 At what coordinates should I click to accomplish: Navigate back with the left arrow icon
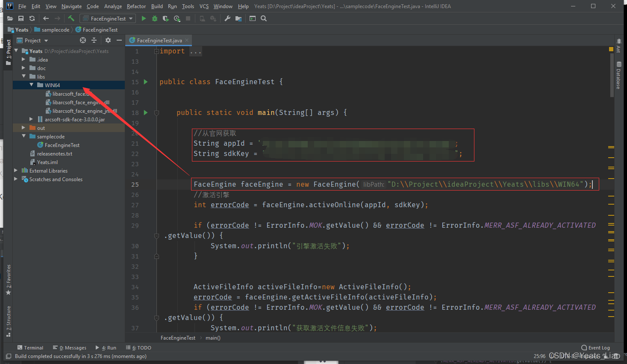46,18
